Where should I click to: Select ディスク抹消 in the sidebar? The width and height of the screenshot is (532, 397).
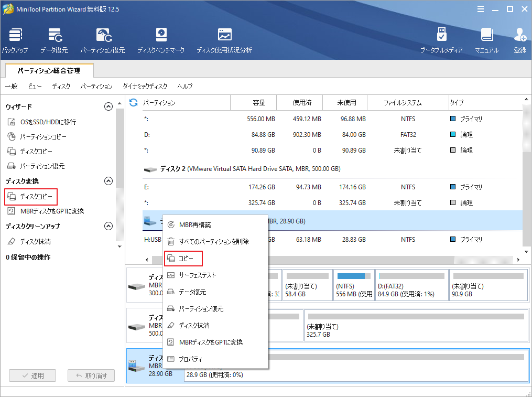[x=29, y=241]
